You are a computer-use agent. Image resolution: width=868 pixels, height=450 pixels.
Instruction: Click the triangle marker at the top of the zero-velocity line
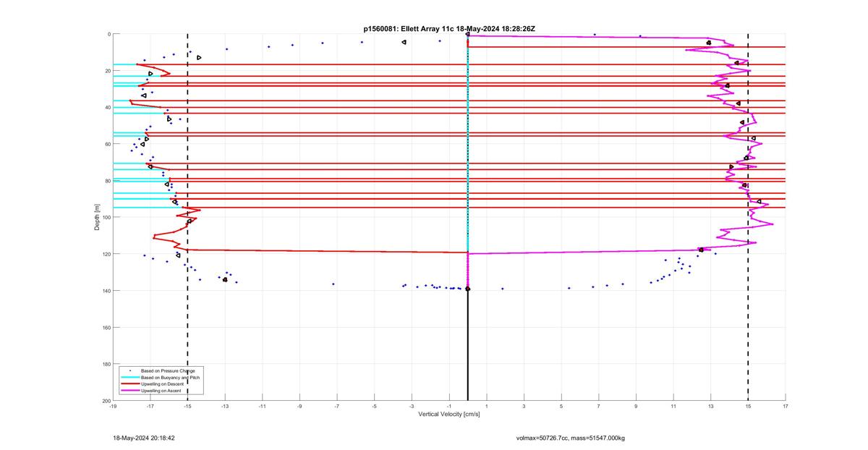coord(468,34)
